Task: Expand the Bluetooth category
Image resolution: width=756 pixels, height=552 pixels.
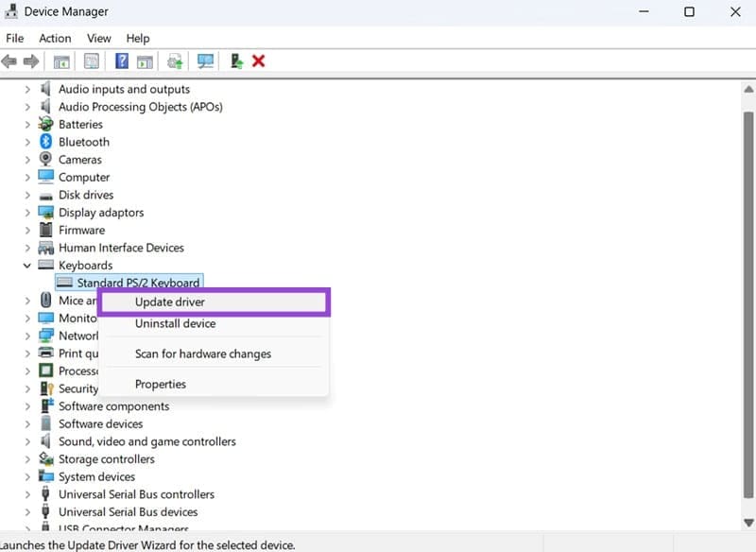Action: click(x=26, y=142)
